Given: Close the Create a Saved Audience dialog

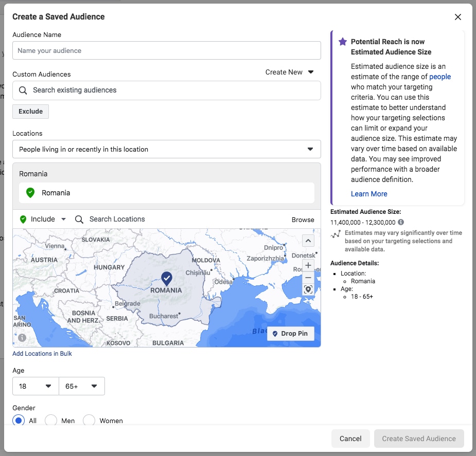Looking at the screenshot, I should click(458, 17).
